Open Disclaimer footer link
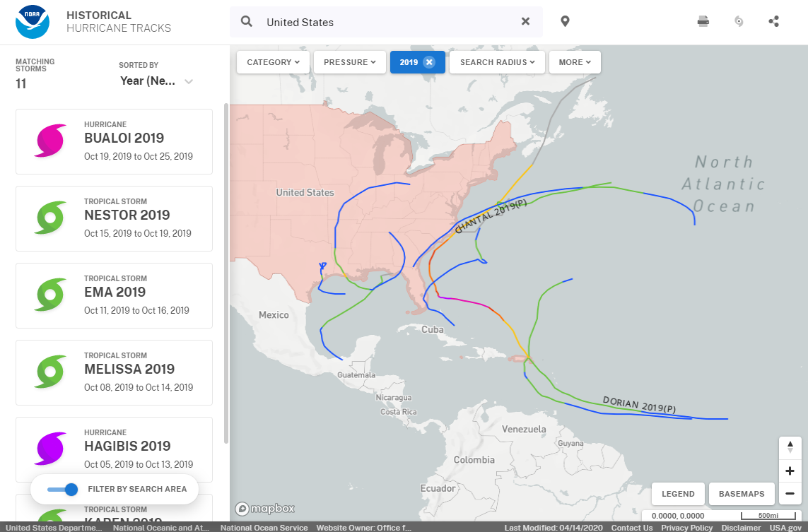808x532 pixels. pos(741,527)
